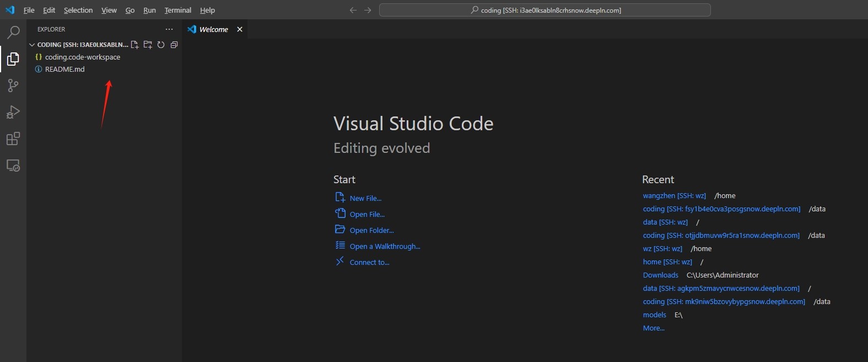Click New Folder icon in Explorer header
The width and height of the screenshot is (868, 362).
coord(148,45)
